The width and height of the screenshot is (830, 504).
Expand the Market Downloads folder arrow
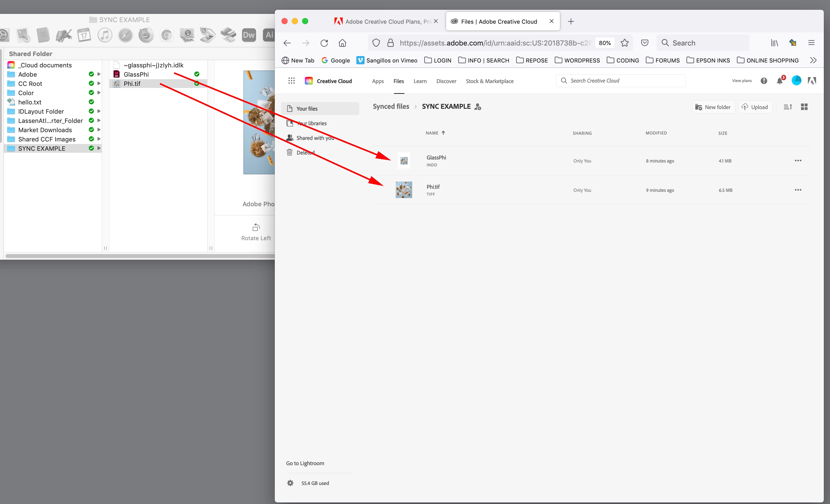pyautogui.click(x=99, y=130)
